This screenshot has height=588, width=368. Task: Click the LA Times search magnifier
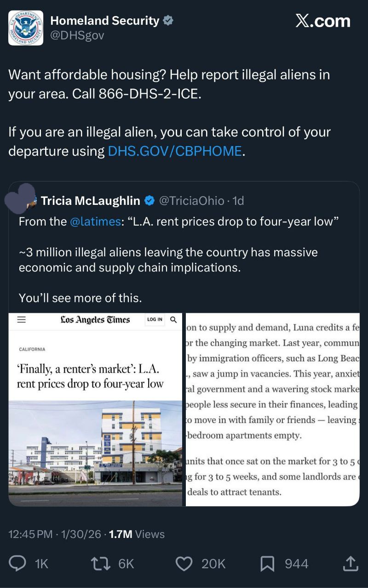pos(173,320)
